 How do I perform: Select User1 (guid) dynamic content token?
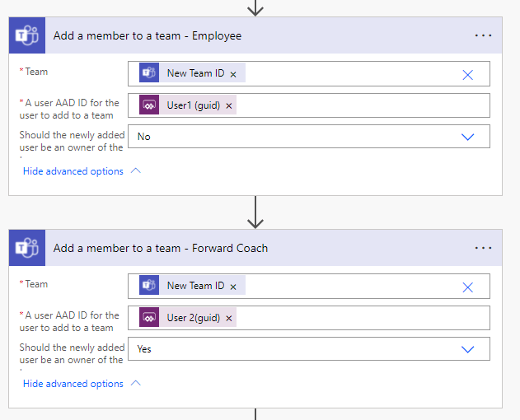tap(193, 105)
